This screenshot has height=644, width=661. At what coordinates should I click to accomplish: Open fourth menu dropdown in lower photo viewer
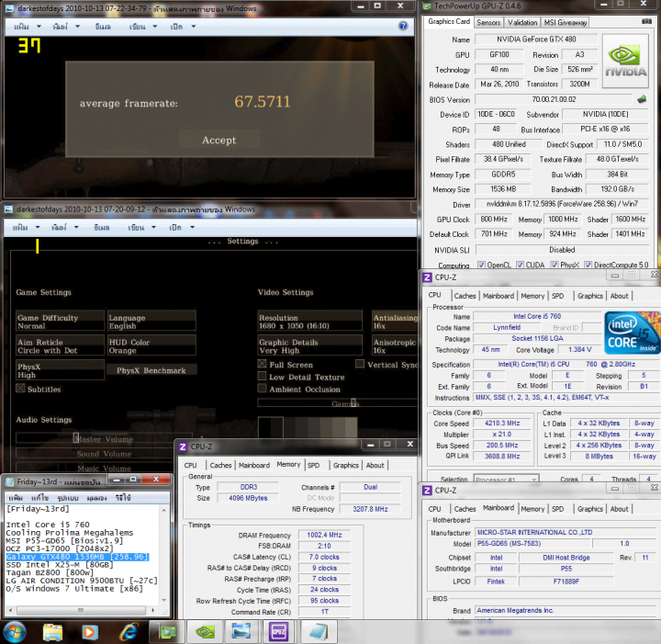[x=153, y=227]
